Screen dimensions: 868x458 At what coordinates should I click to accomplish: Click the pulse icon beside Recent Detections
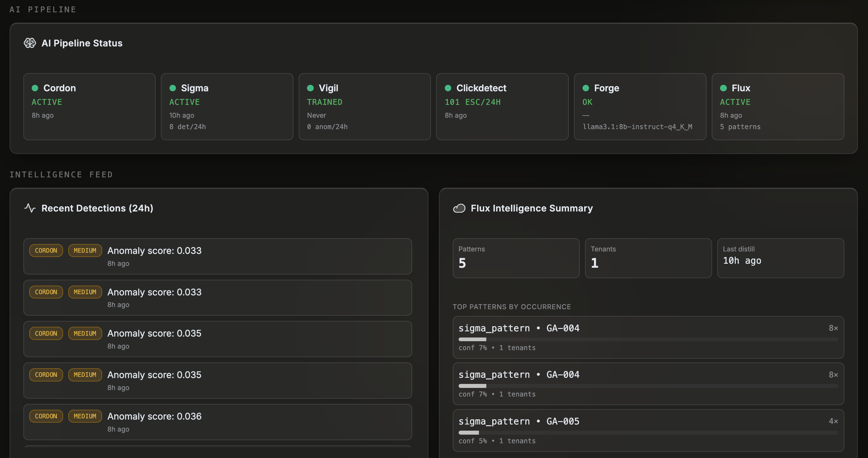(x=30, y=208)
